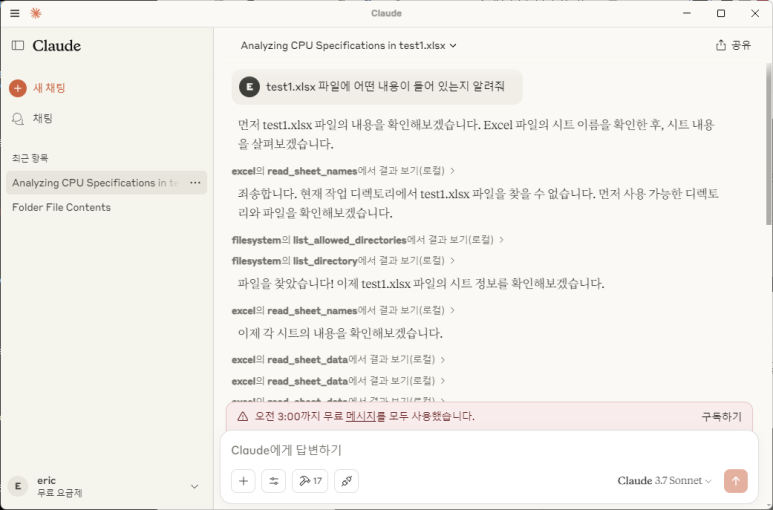Click the E avatar in user message
Viewport: 773px width, 510px height.
click(x=249, y=87)
